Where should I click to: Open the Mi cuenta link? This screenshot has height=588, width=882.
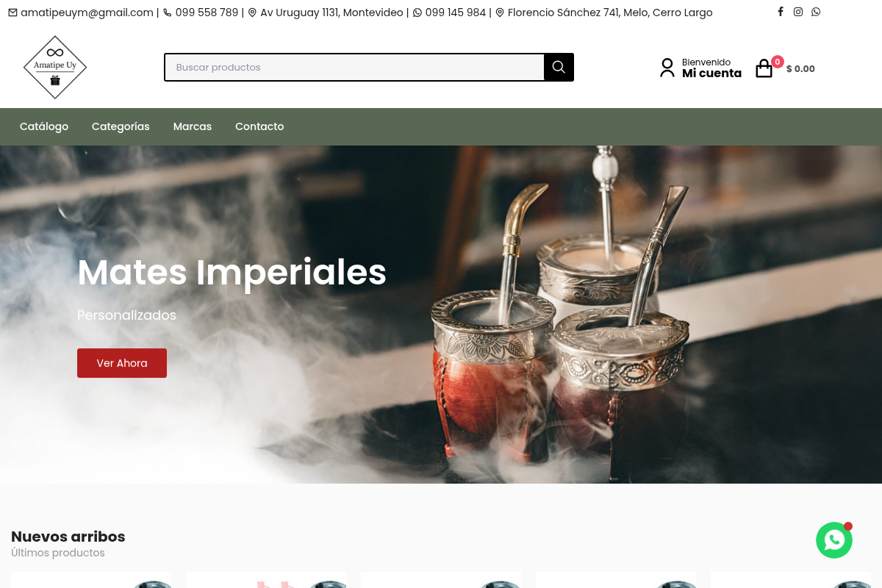click(711, 73)
